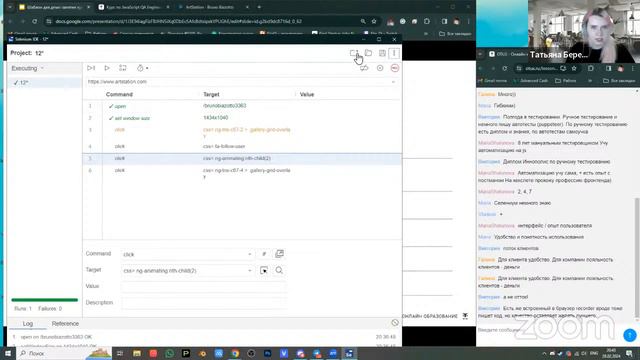Start recording with the red REC button
Image resolution: width=640 pixels, height=360 pixels.
395,68
